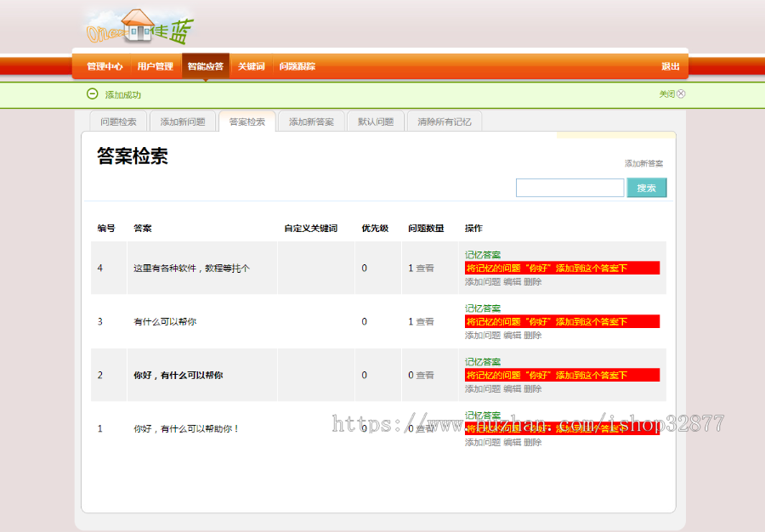765x532 pixels.
Task: Focus the answer search input field
Action: click(569, 188)
